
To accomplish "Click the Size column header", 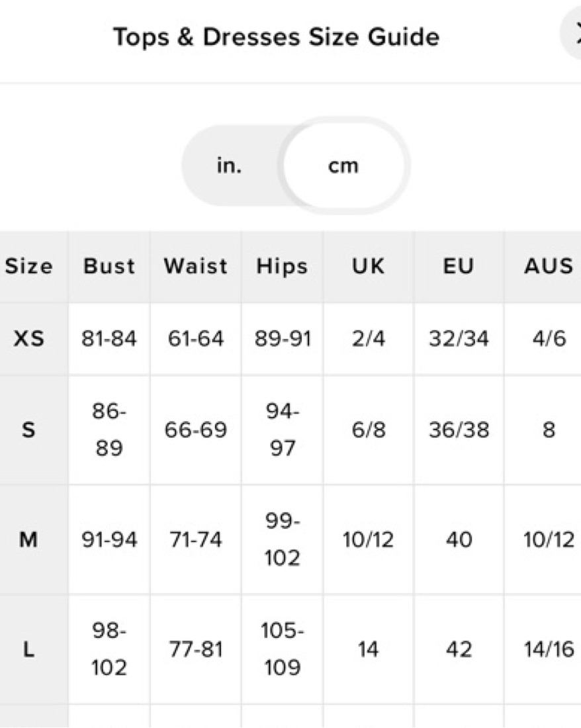I will (29, 266).
